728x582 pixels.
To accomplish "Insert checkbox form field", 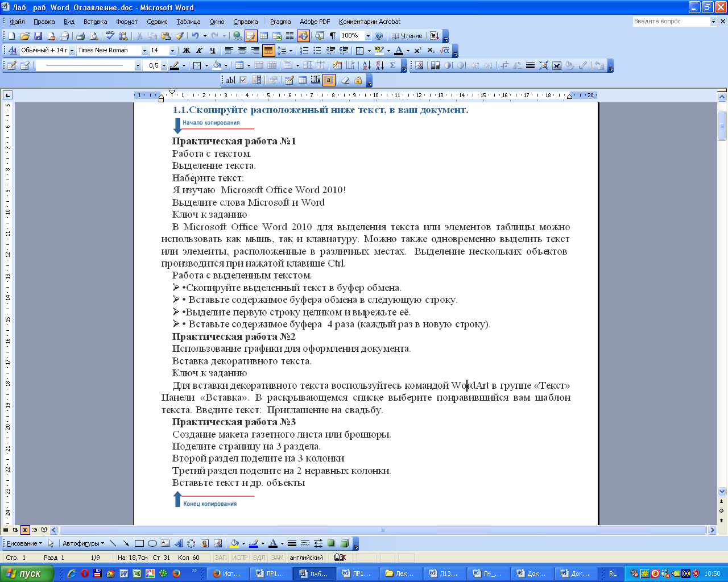I will (x=243, y=80).
